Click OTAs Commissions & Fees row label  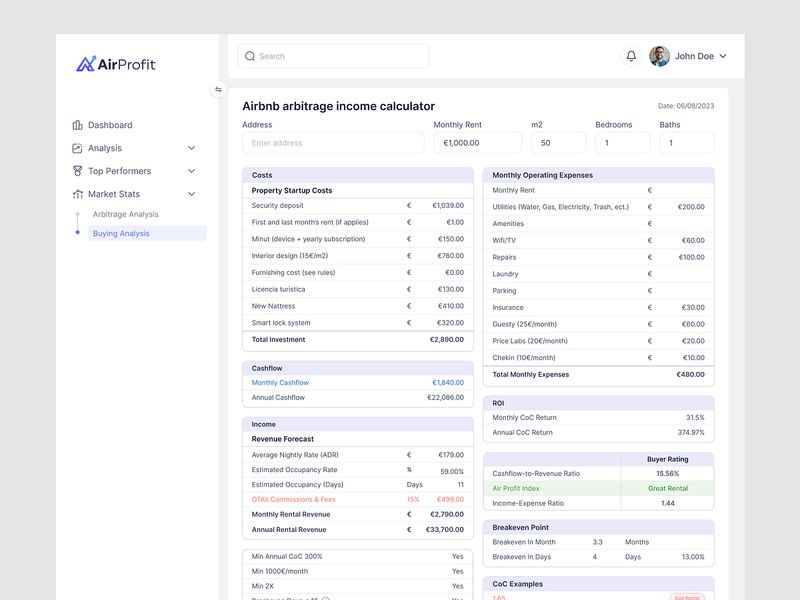click(x=293, y=499)
